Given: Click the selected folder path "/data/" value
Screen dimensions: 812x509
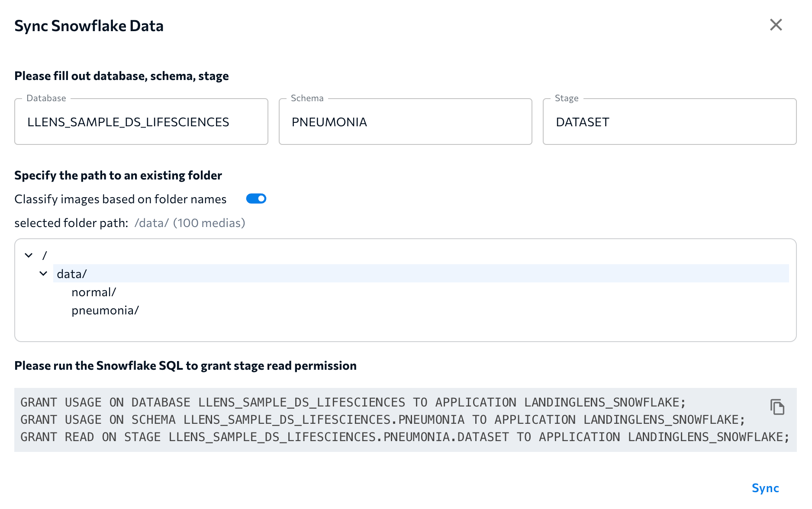Looking at the screenshot, I should [x=151, y=223].
